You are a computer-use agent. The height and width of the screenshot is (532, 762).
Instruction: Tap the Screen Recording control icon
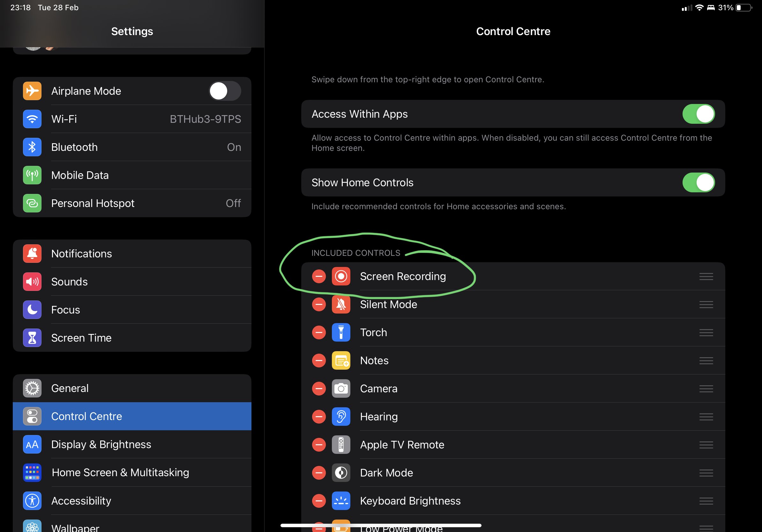pyautogui.click(x=341, y=276)
